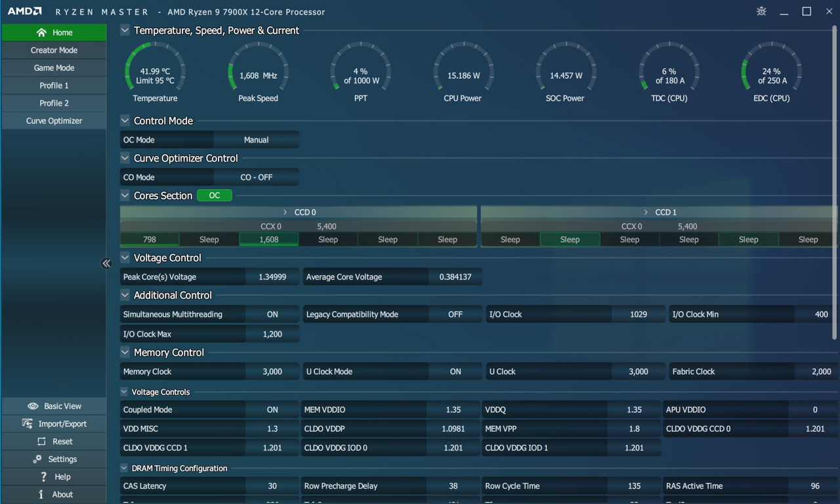This screenshot has width=840, height=504.
Task: Collapse DRAM Timing Configuration subsection
Action: (125, 469)
